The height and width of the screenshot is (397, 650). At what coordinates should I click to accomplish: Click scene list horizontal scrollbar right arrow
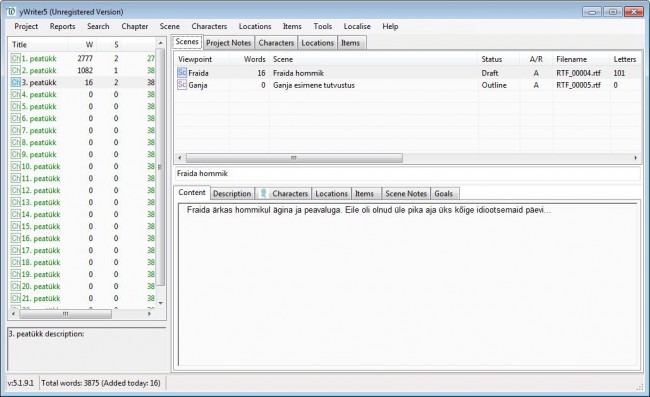[635, 158]
